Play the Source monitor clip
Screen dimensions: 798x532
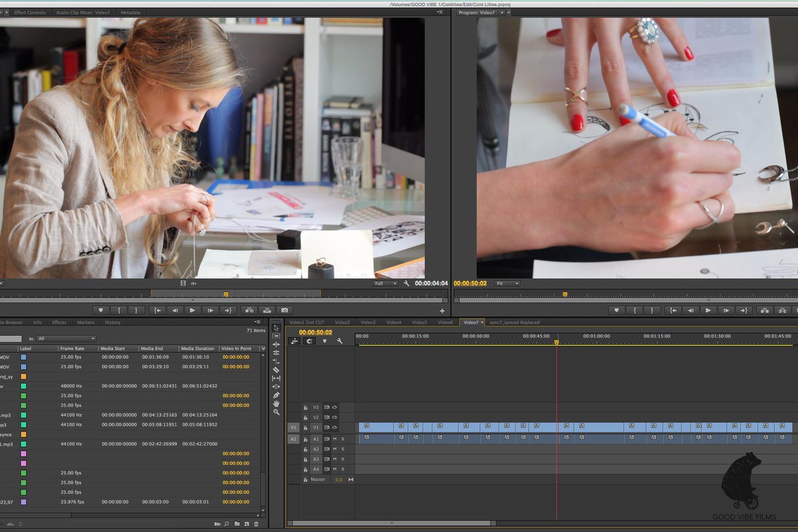192,310
